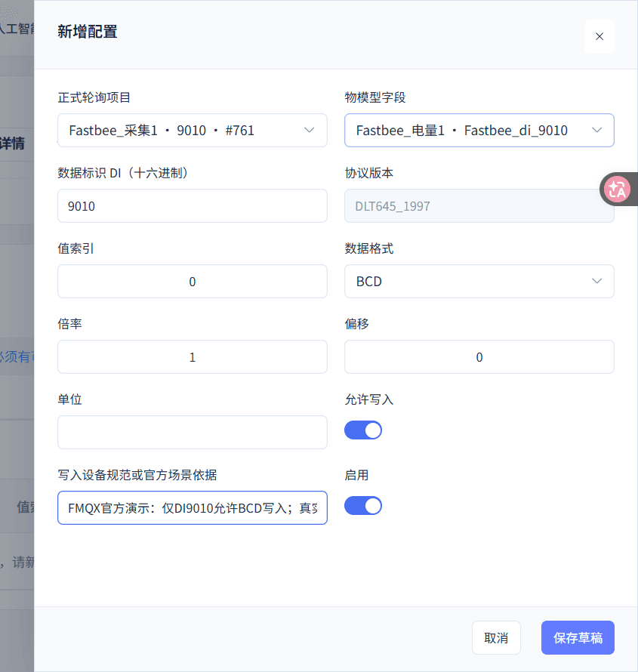Click the 新增配置 dialog title
Screen dimensions: 638x672
click(88, 32)
